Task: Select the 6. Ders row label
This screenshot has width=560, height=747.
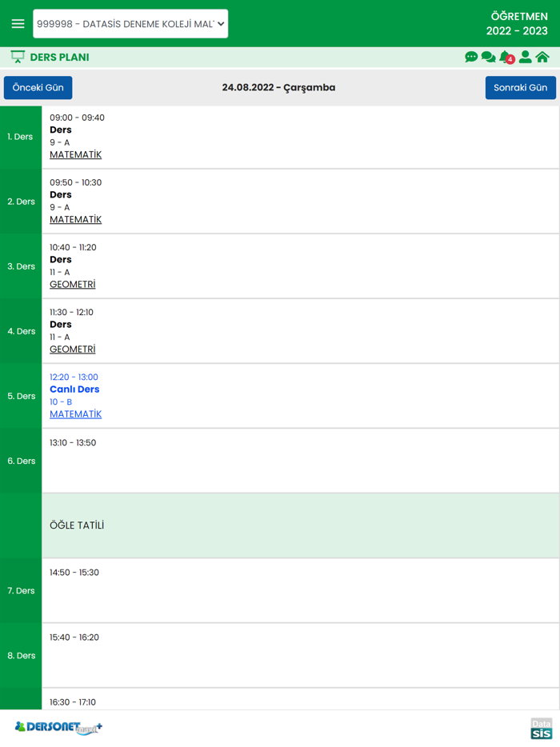Action: [x=21, y=461]
